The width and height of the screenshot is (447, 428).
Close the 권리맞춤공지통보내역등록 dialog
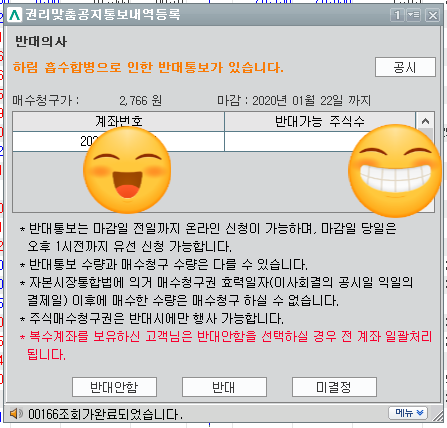click(x=433, y=15)
